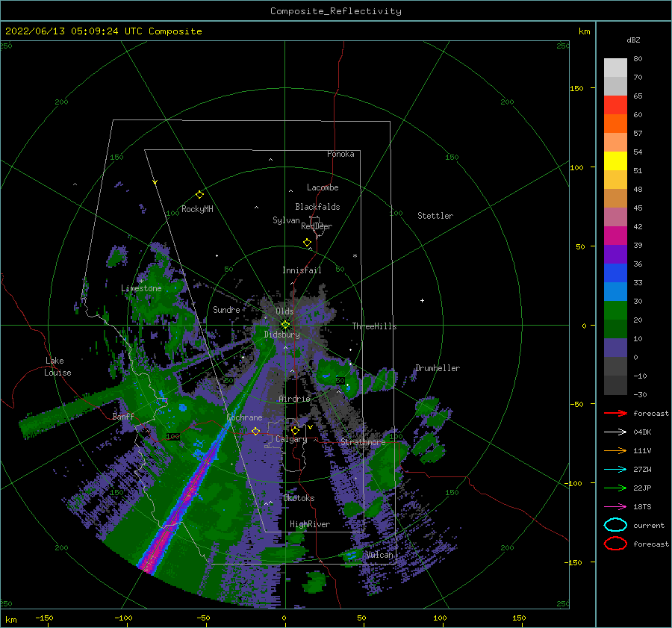Click the dBZ legend heading
Viewport: 672px width, 628px height.
click(633, 40)
